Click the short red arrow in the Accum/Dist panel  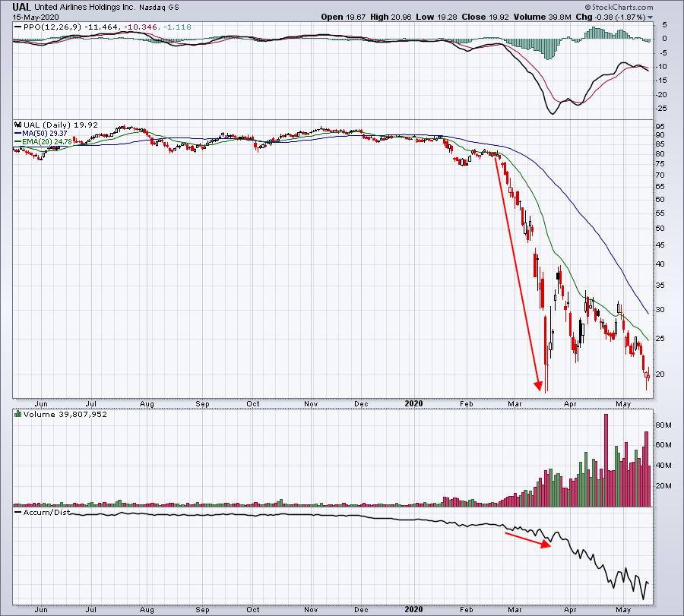528,539
